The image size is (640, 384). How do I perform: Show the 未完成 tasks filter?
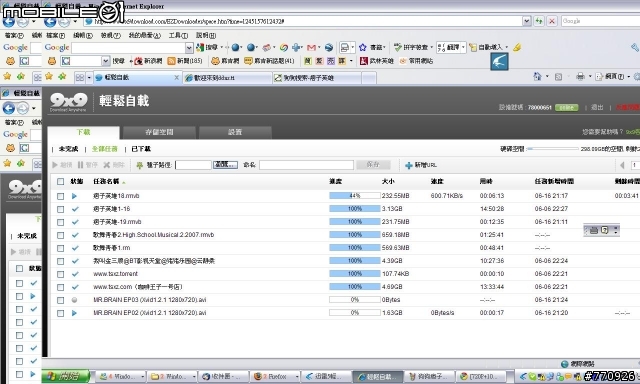coord(68,149)
